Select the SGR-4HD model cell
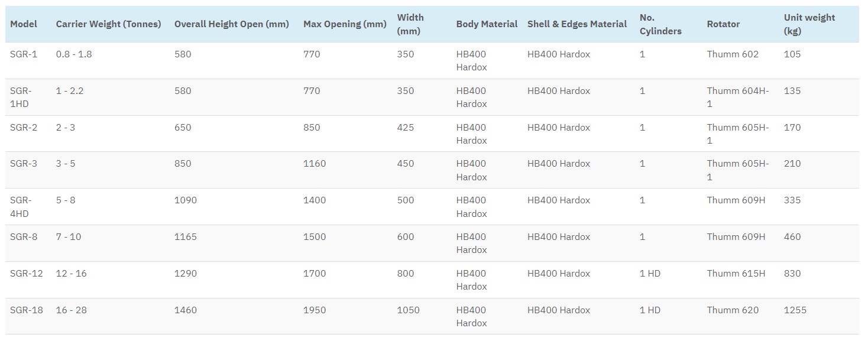The image size is (868, 354). [x=21, y=207]
